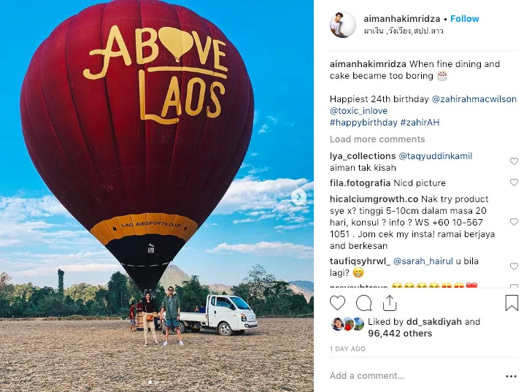Go to next photo with carousel arrow
Screen dimensions: 532x392
click(x=298, y=196)
